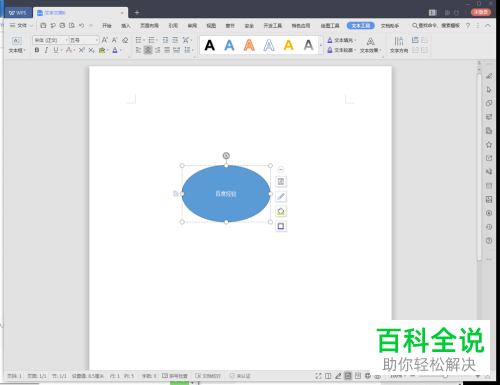Set paragraph alignment to justify

point(167,50)
